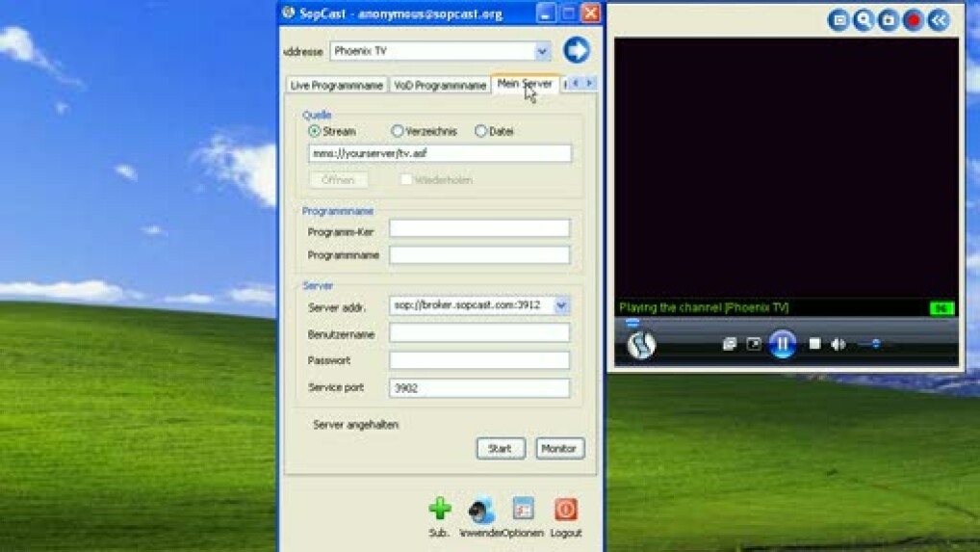Expand the Addresse Phoenix TV dropdown
The image size is (980, 552).
click(542, 51)
